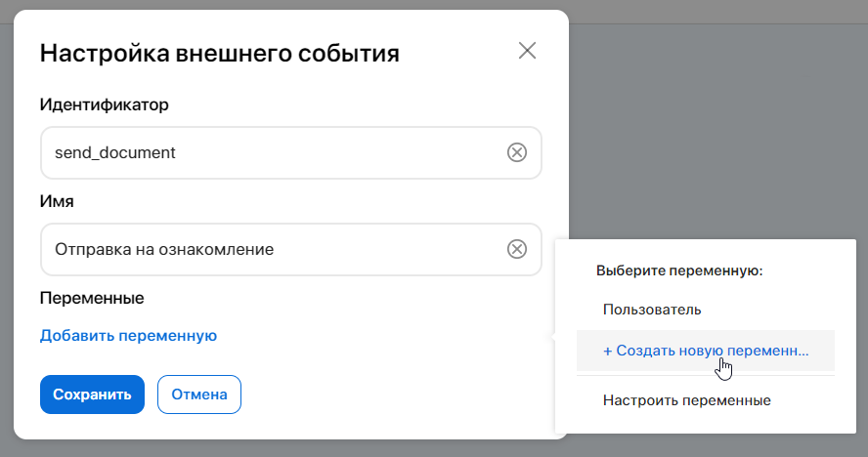Screen dimensions: 868x457
Task: Cancel with the Отмена button
Action: [199, 395]
